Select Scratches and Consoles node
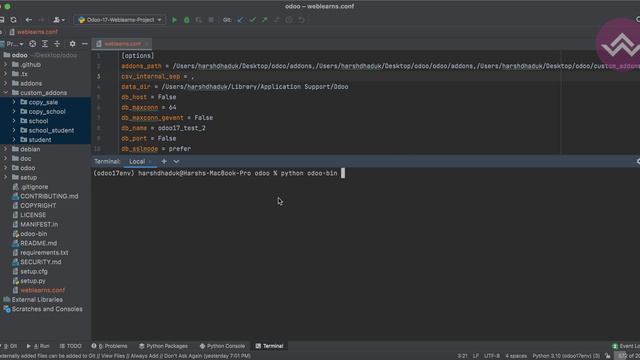The image size is (640, 360). (x=47, y=309)
